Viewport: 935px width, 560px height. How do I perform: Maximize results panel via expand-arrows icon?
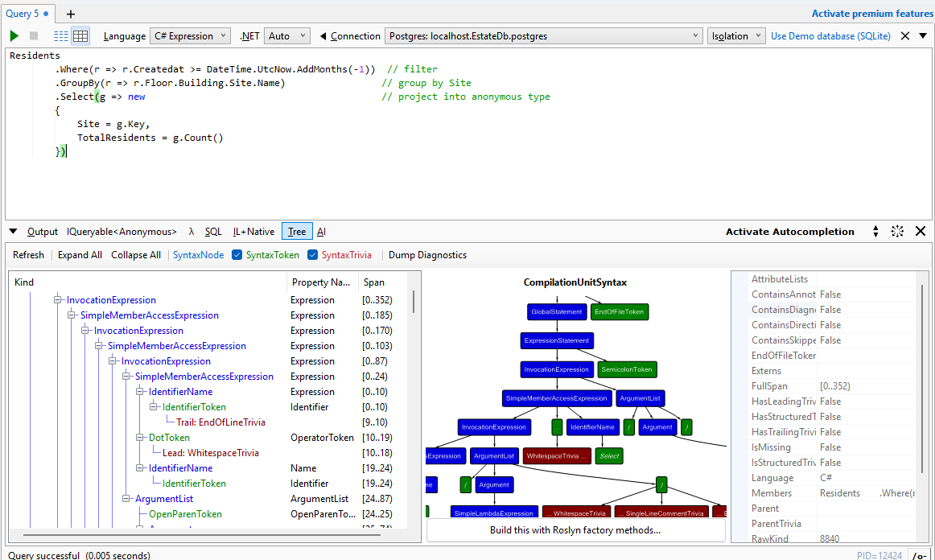[x=897, y=231]
